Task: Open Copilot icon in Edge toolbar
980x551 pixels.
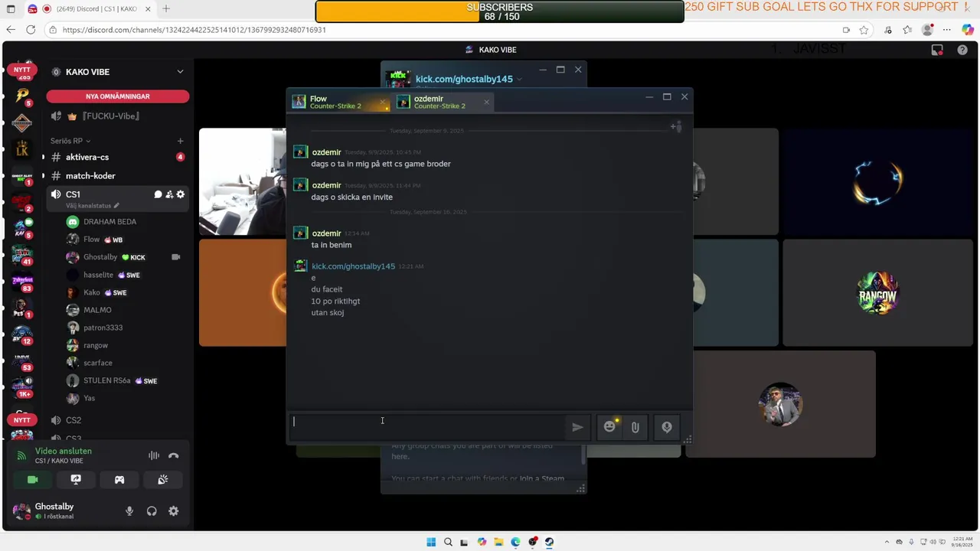Action: 967,30
